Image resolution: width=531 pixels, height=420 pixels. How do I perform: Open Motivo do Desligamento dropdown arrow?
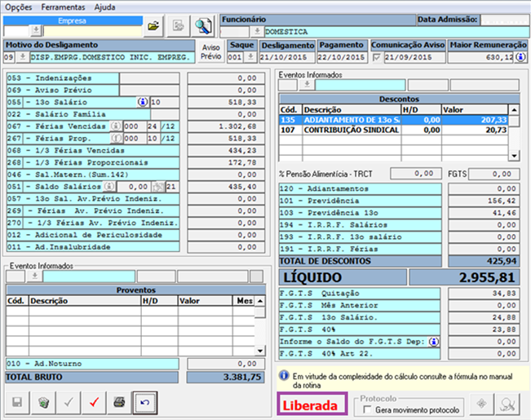point(22,57)
